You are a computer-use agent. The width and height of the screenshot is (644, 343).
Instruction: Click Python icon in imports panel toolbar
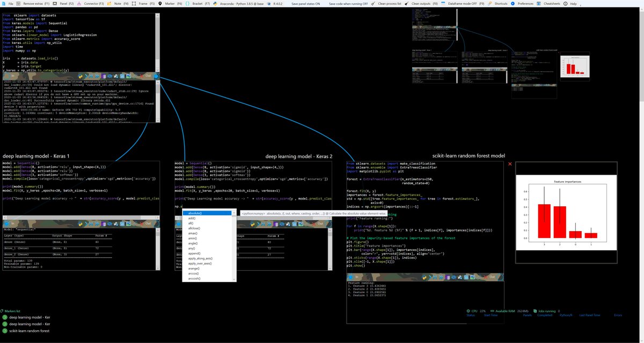tap(80, 76)
